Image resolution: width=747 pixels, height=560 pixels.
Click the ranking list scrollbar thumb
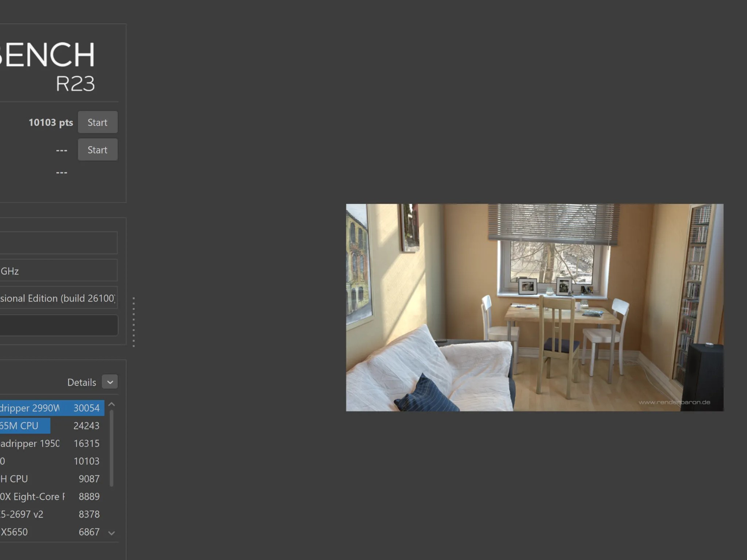pos(112,448)
